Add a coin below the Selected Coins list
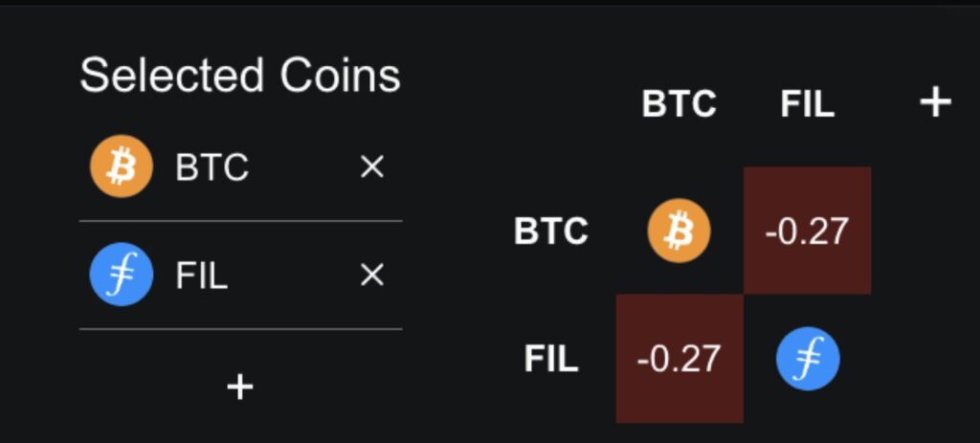This screenshot has width=980, height=443. (239, 387)
